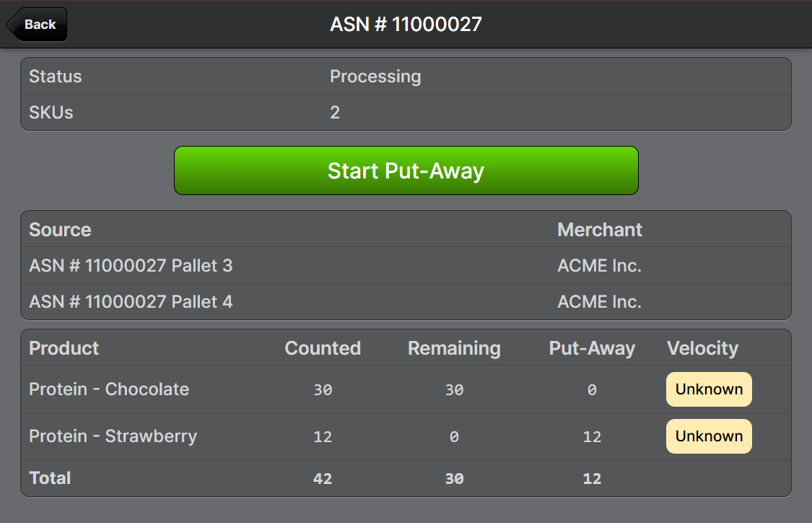The height and width of the screenshot is (523, 812).
Task: Click the ASN # 11000027 page title
Action: (406, 25)
